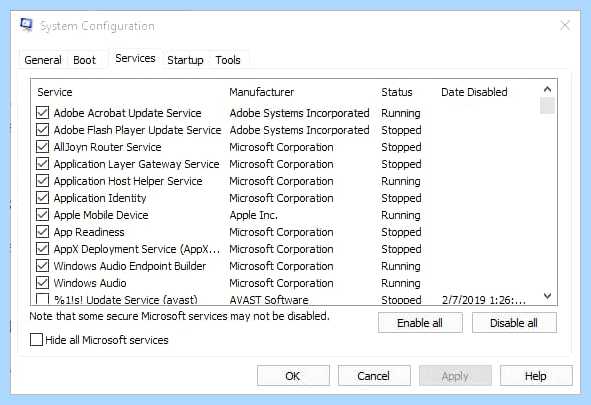591x405 pixels.
Task: Close the System Configuration dialog
Action: click(565, 26)
